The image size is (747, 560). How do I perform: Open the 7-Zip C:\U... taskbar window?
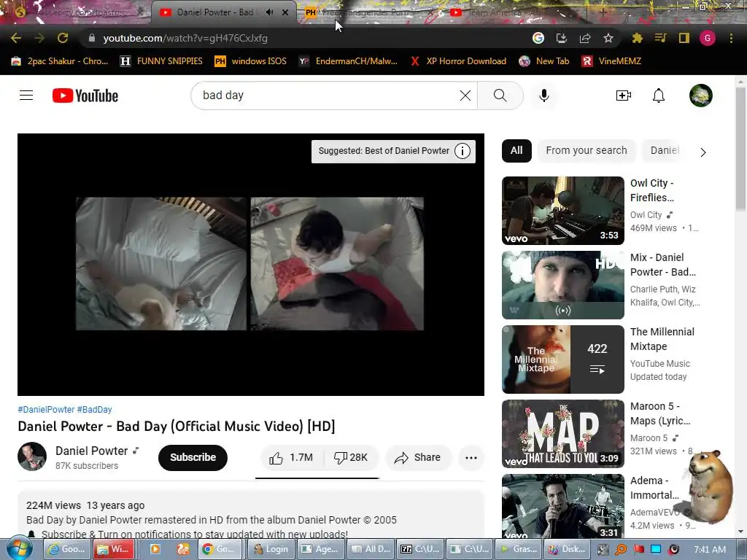(x=419, y=549)
